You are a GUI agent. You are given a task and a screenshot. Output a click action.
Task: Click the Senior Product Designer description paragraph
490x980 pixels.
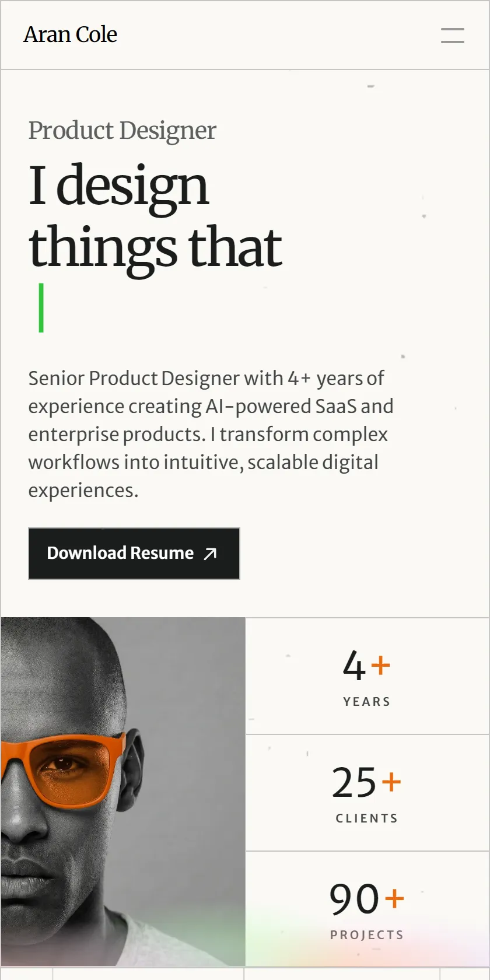click(211, 434)
